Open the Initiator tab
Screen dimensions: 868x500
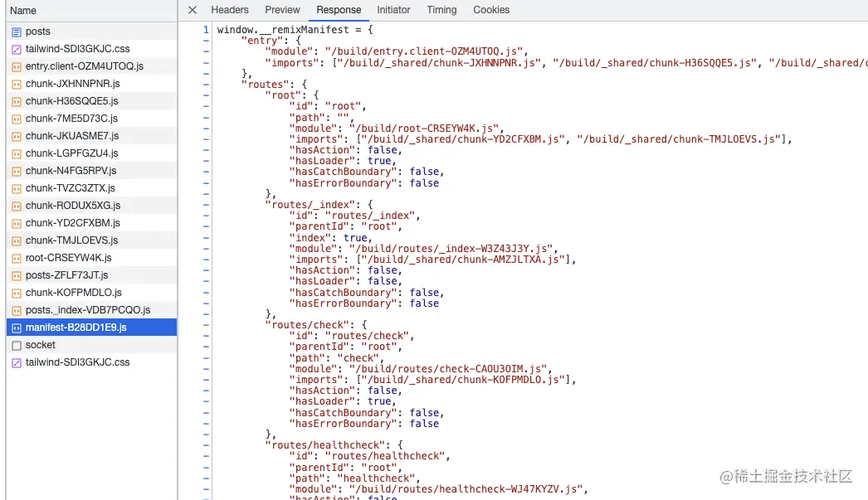[393, 10]
